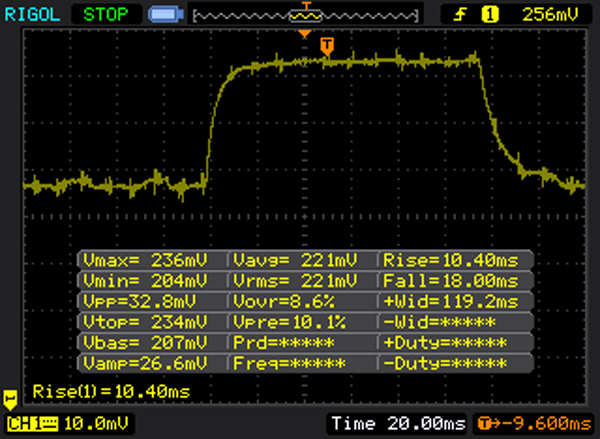Screen dimensions: 600x439
Task: Click the +Duty=***** measurement cell
Action: [445, 343]
